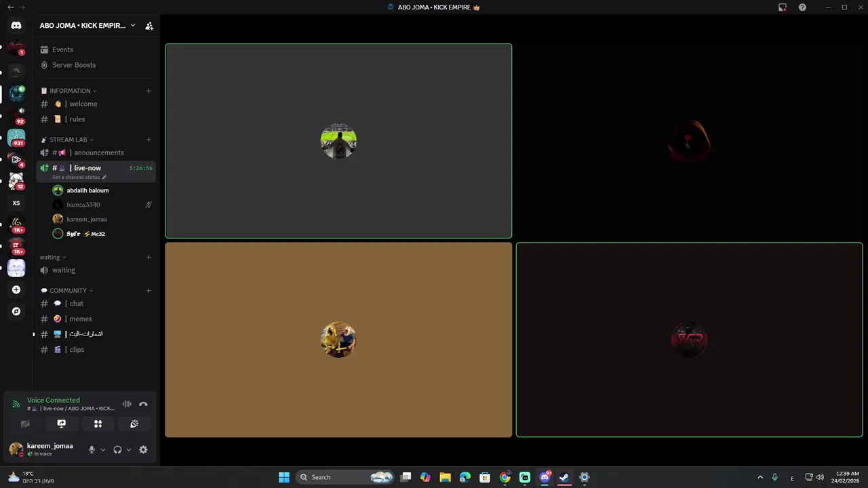Open the Events item
Image resolution: width=868 pixels, height=488 pixels.
point(96,49)
